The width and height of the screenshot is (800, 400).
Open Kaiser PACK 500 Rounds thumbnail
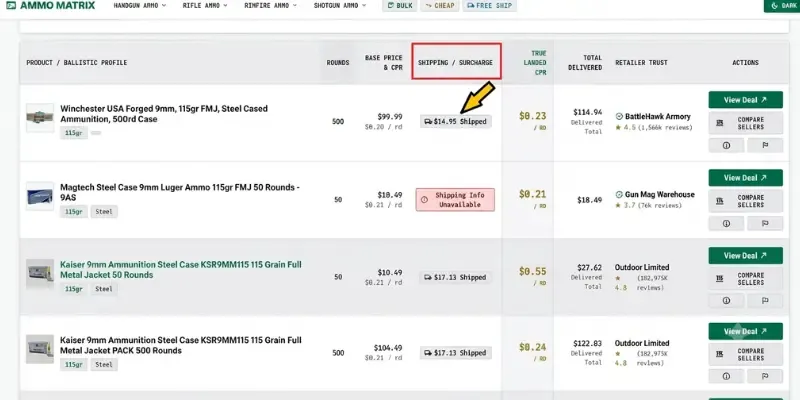pyautogui.click(x=40, y=349)
